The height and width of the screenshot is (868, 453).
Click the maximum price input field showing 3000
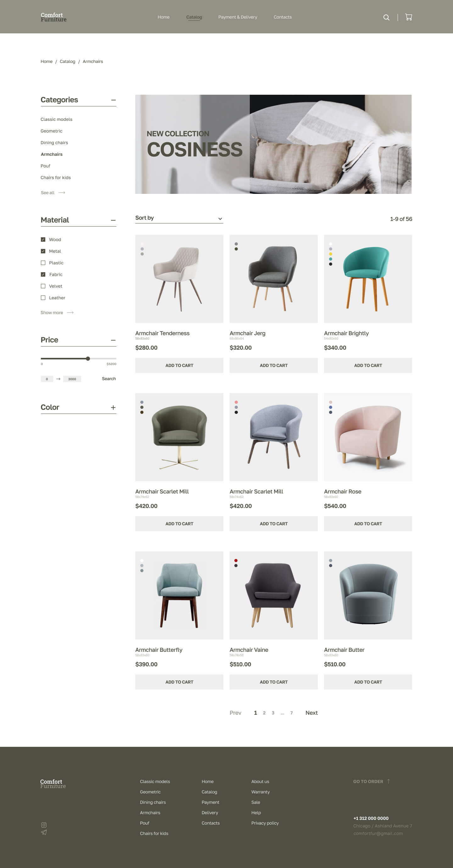(x=72, y=379)
